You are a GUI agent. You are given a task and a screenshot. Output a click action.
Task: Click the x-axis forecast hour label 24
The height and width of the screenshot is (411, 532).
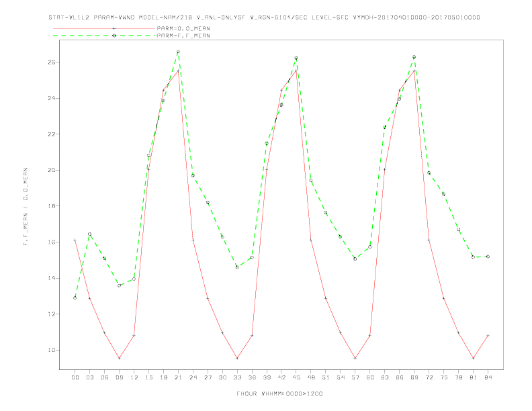(193, 377)
